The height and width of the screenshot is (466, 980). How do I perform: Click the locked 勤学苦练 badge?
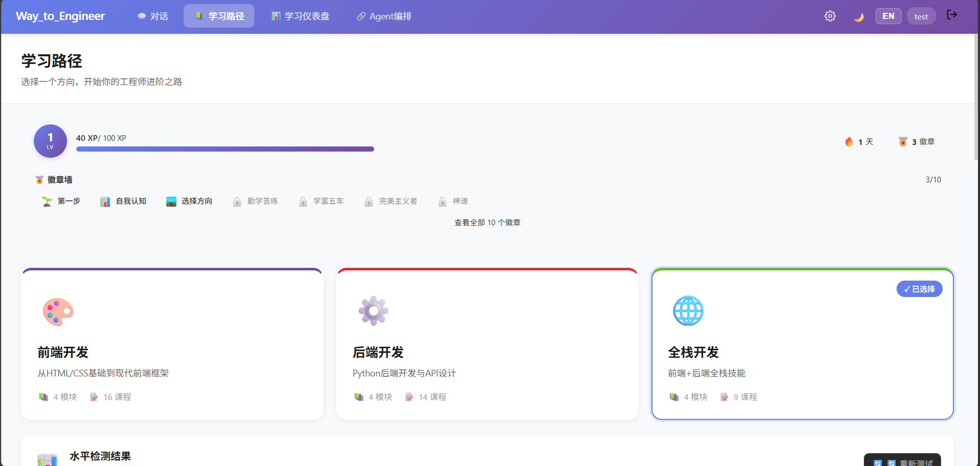pos(255,201)
